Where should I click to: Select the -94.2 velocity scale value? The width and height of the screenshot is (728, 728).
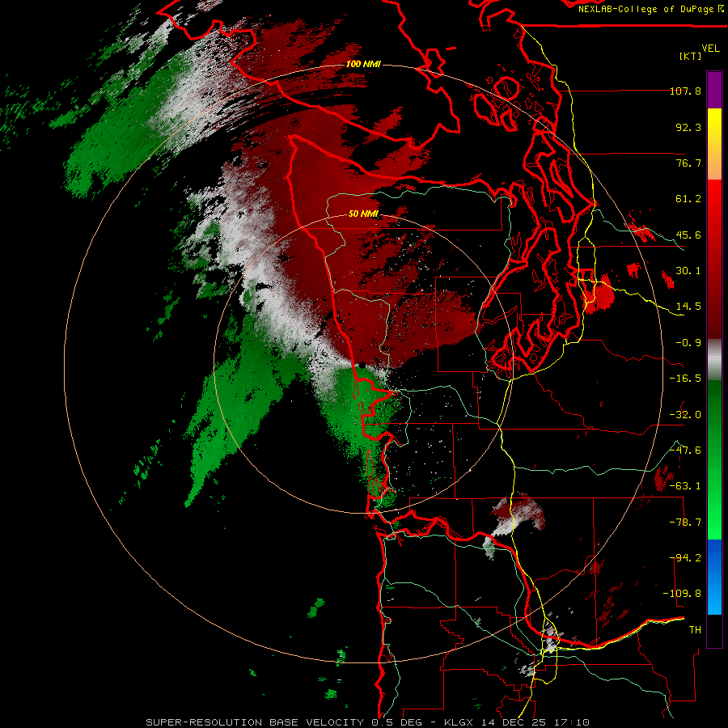coord(685,558)
